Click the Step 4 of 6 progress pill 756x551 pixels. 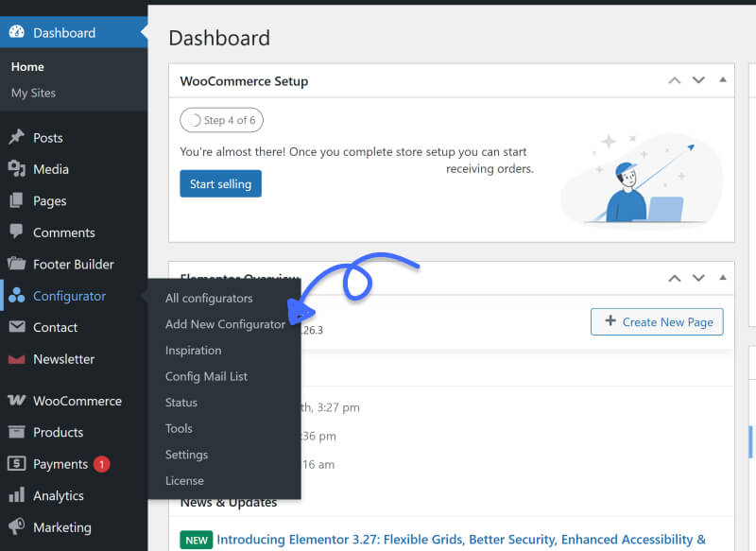pos(223,120)
